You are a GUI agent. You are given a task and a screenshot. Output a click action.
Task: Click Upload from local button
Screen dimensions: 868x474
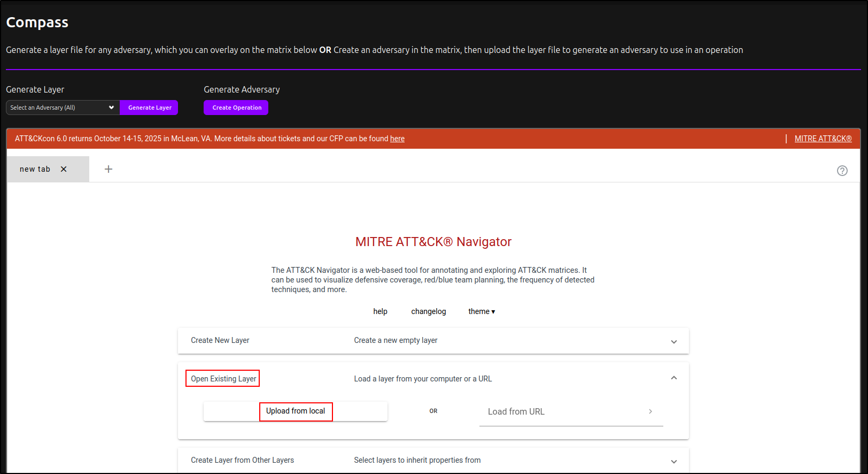pos(296,411)
